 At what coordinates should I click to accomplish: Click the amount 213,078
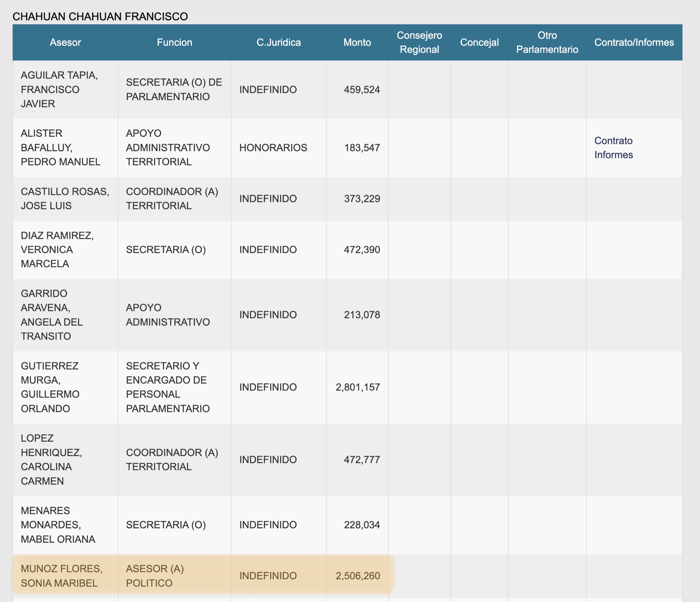[x=362, y=315]
